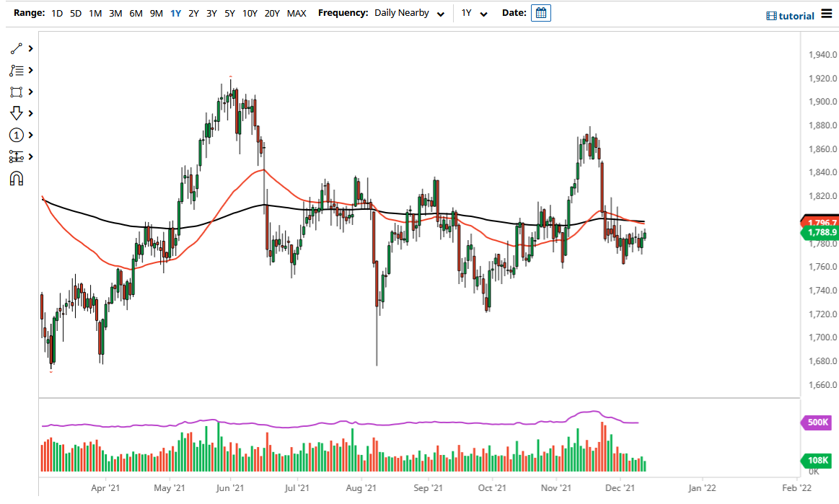Click the Dec '21 axis label
The width and height of the screenshot is (839, 504).
point(620,488)
